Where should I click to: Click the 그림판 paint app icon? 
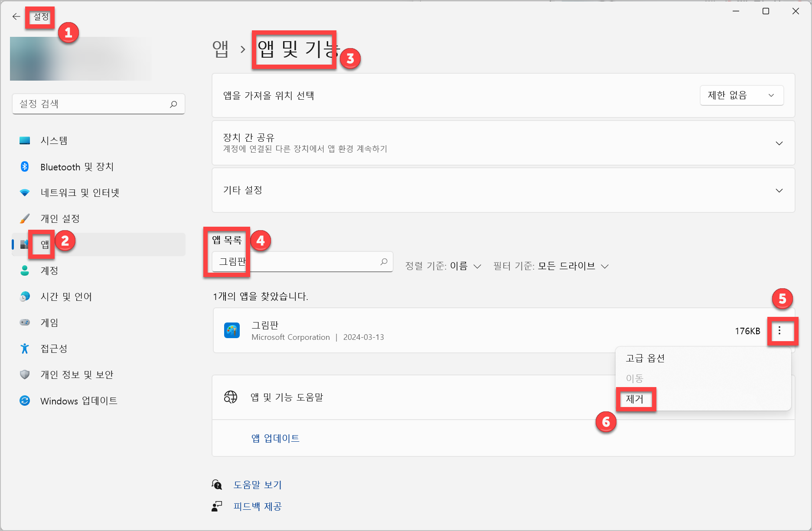point(232,330)
